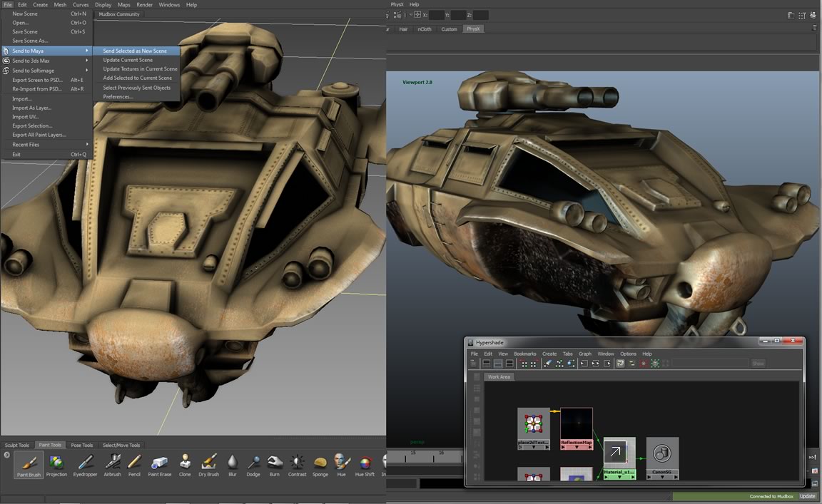The width and height of the screenshot is (822, 504).
Task: Switch to the Sculpt Tools tab
Action: (17, 446)
